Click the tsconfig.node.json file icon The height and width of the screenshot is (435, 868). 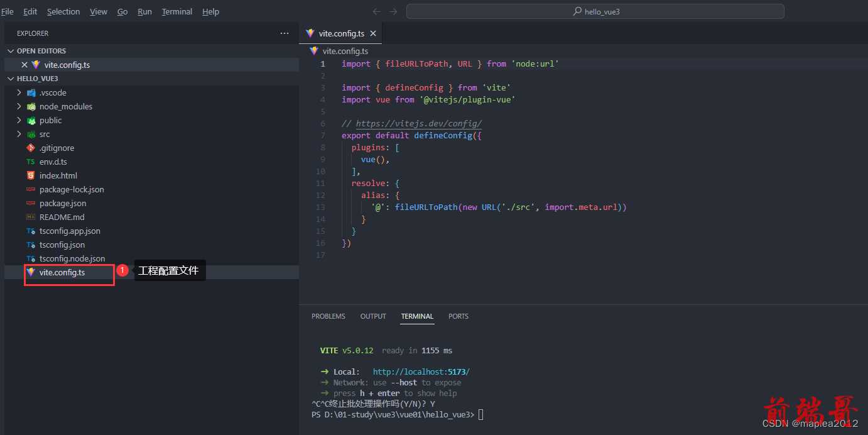(31, 258)
